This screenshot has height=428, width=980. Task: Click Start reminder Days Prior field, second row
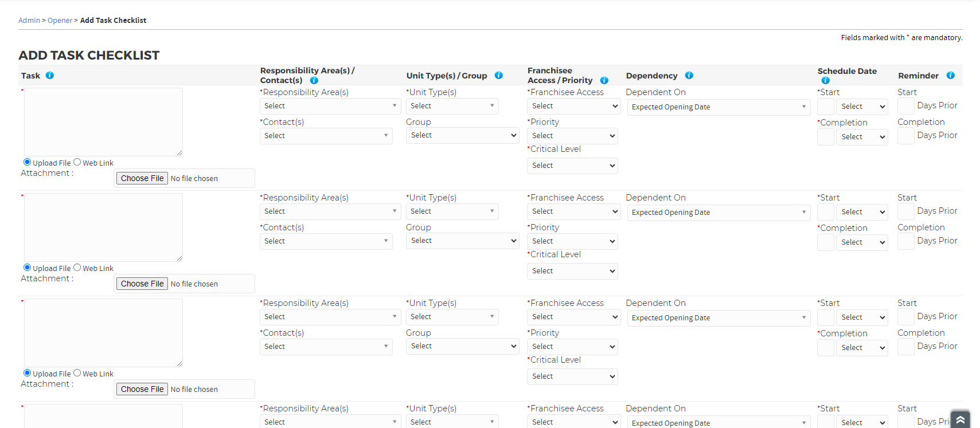pyautogui.click(x=906, y=211)
